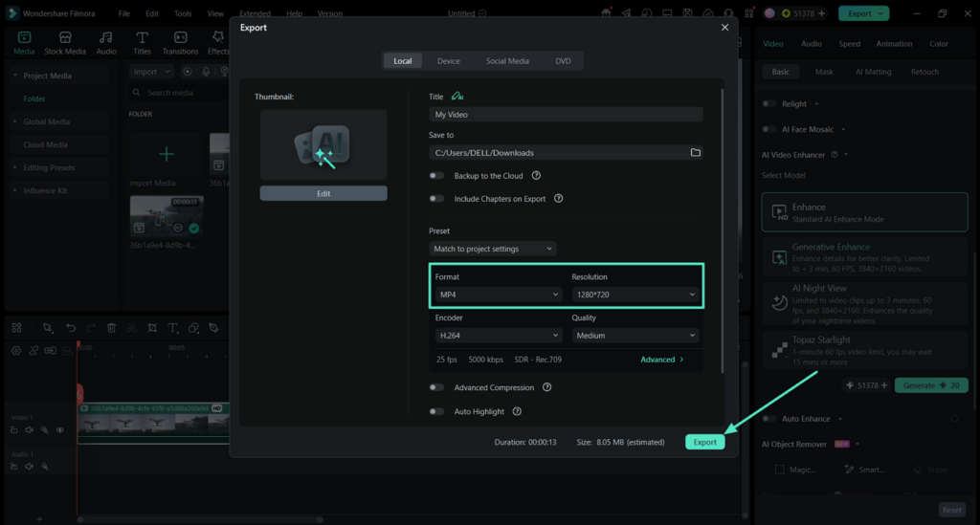
Task: Enable Include Chapters on Export
Action: click(x=436, y=199)
